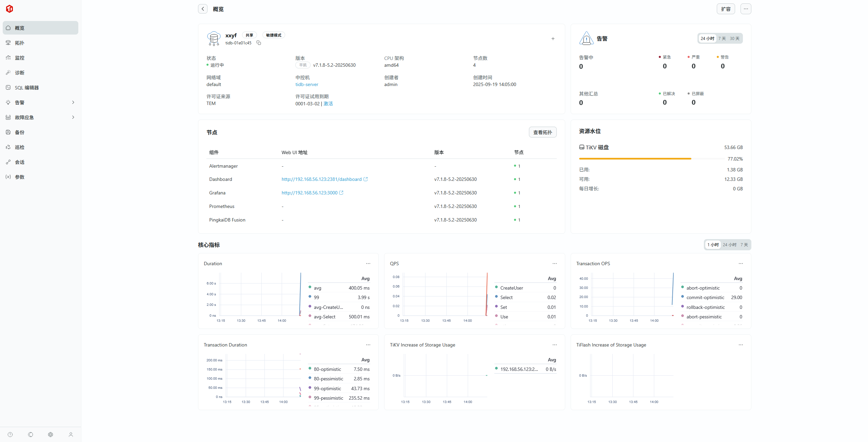Image resolution: width=868 pixels, height=442 pixels.
Task: Click the 扩容 button
Action: 726,9
